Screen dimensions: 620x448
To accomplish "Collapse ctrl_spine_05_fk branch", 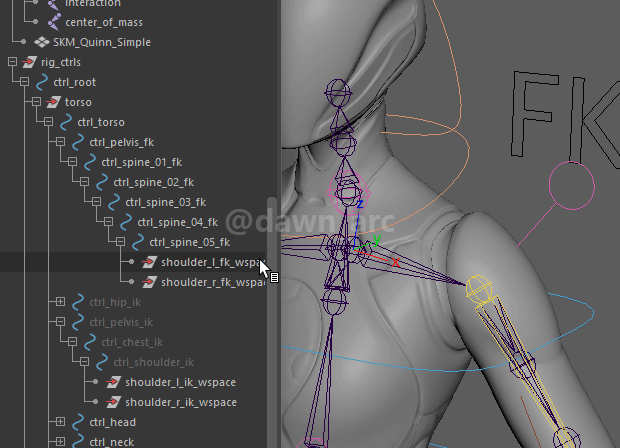I will 121,242.
